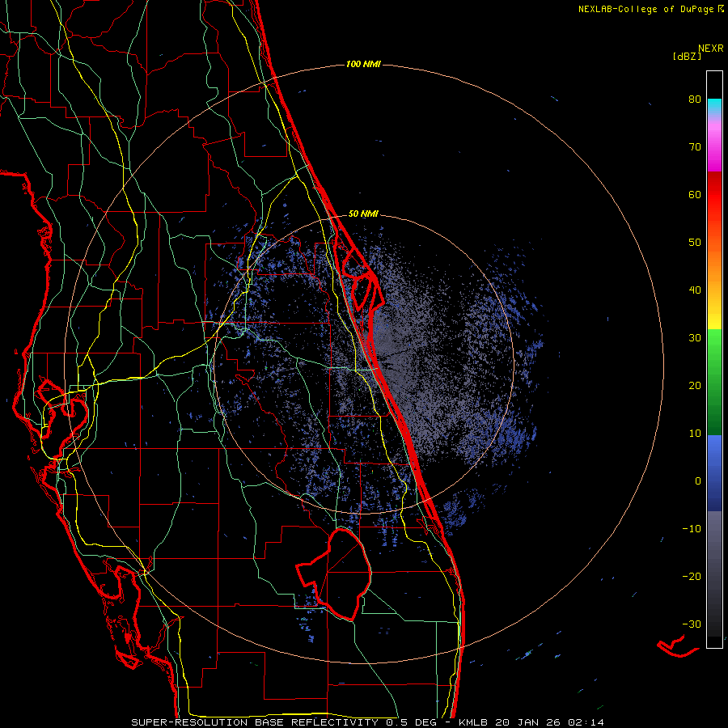Image resolution: width=728 pixels, height=728 pixels.
Task: Click the 20 value on the dBZ scale
Action: point(695,386)
